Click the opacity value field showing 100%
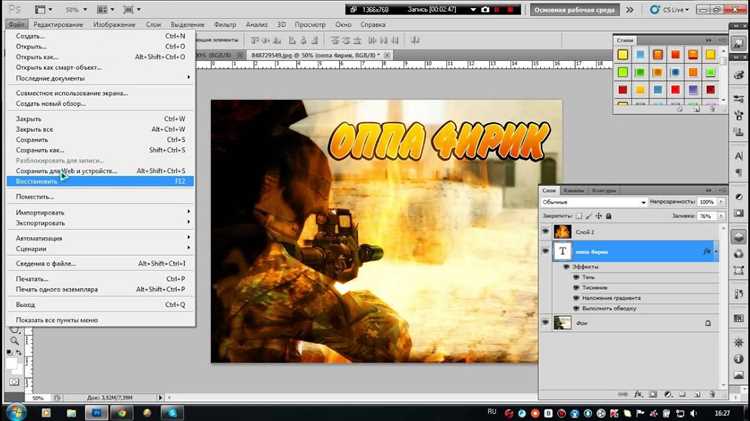This screenshot has width=750, height=421. (707, 202)
